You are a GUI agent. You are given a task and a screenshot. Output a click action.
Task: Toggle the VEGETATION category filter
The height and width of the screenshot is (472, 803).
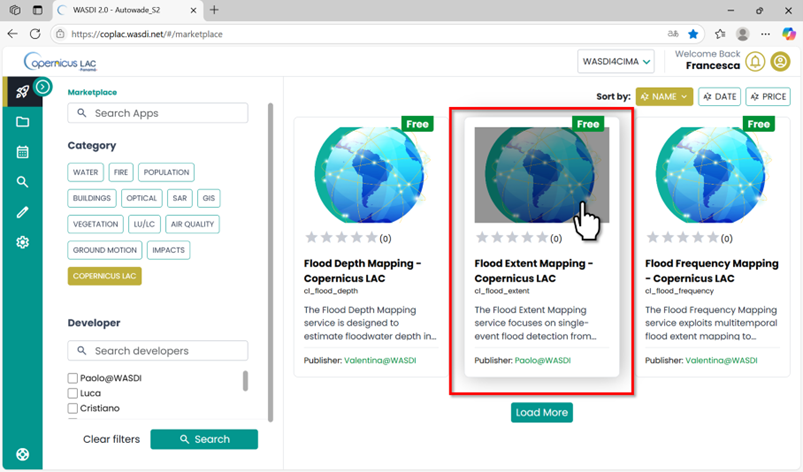[x=95, y=224]
